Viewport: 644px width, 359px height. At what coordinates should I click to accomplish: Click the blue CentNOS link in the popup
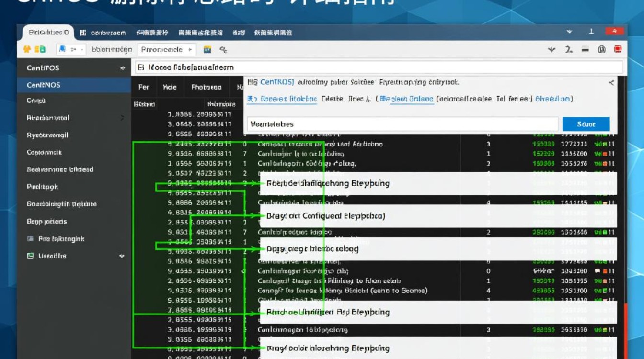click(277, 82)
